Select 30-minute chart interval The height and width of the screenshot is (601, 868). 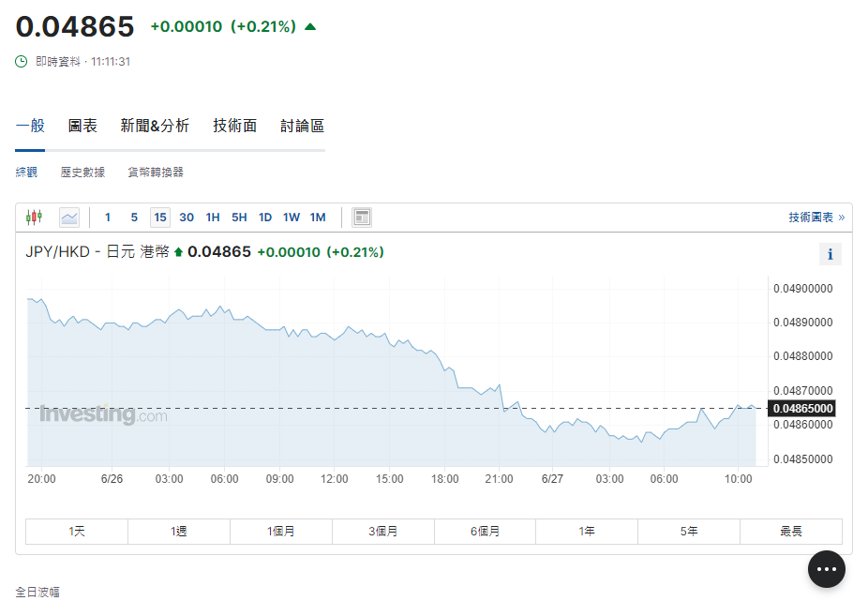tap(187, 218)
